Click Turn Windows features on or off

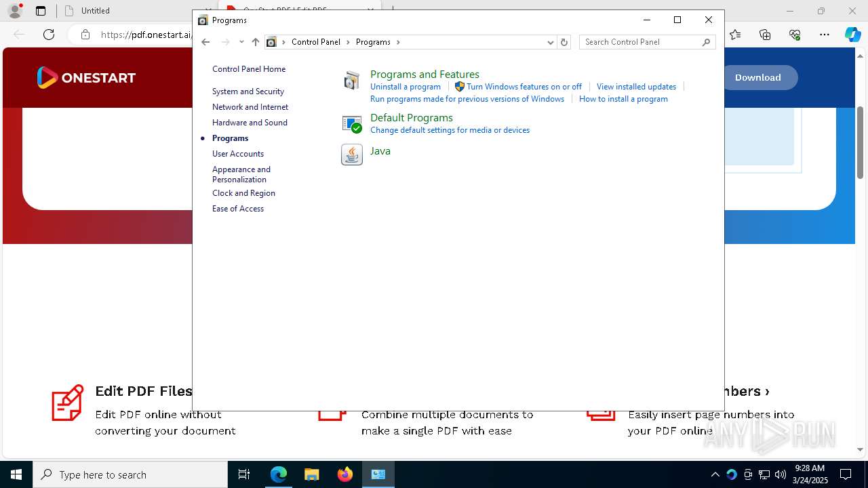coord(524,87)
